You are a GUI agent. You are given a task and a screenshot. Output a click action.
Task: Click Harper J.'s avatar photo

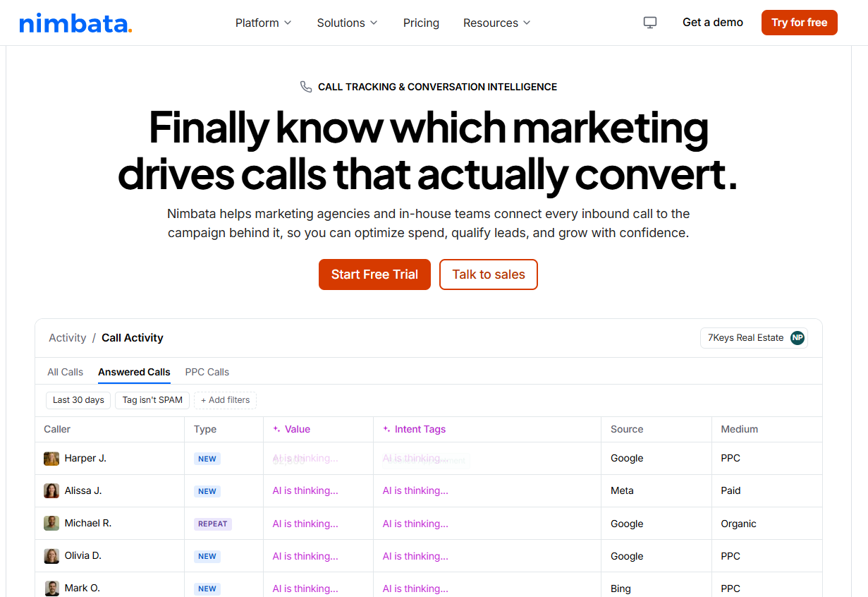coord(51,459)
